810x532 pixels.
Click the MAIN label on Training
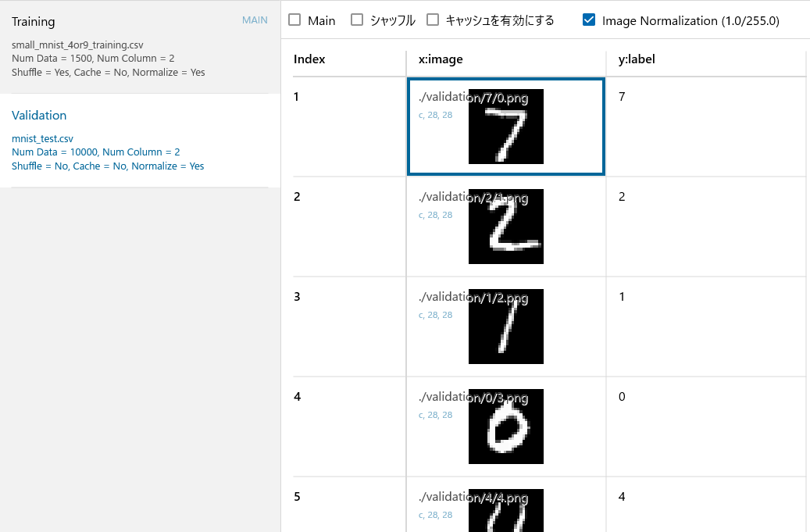click(255, 20)
